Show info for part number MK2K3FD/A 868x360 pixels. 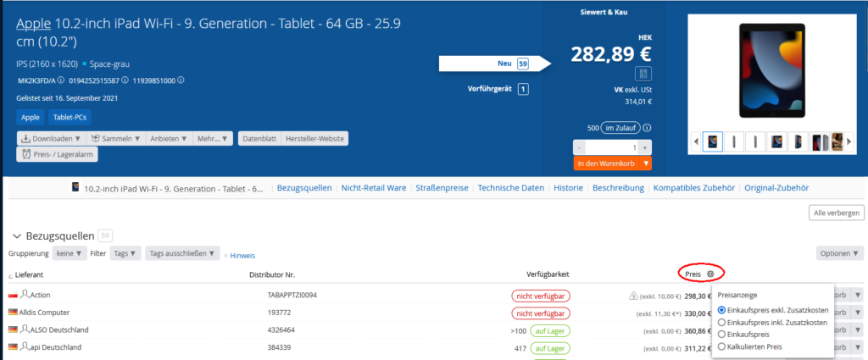[x=60, y=80]
